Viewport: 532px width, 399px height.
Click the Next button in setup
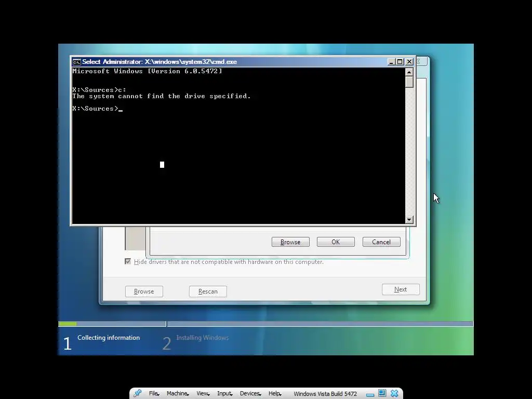click(x=401, y=289)
